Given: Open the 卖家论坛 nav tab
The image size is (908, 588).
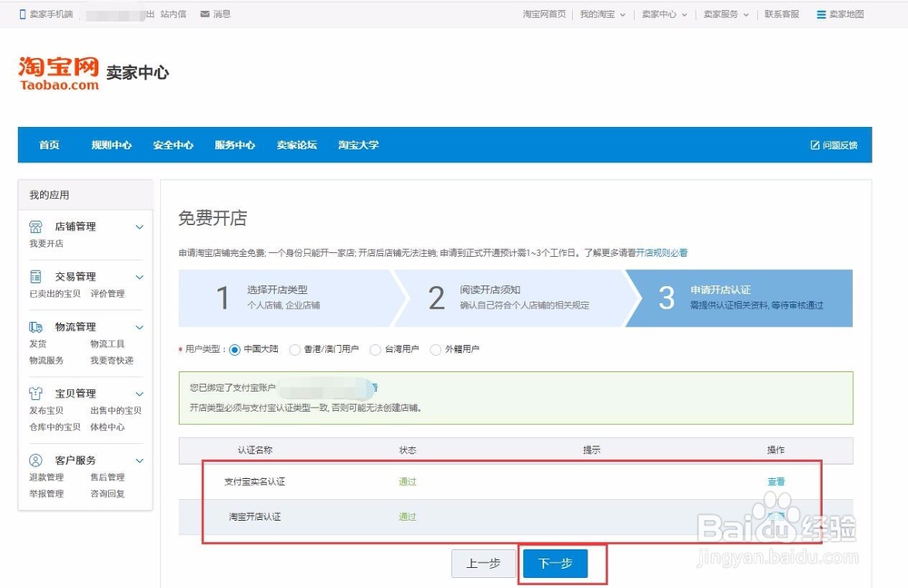Looking at the screenshot, I should [x=297, y=144].
